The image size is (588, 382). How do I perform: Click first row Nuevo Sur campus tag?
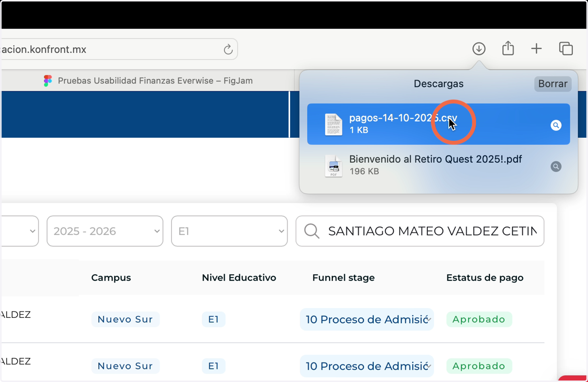(125, 319)
